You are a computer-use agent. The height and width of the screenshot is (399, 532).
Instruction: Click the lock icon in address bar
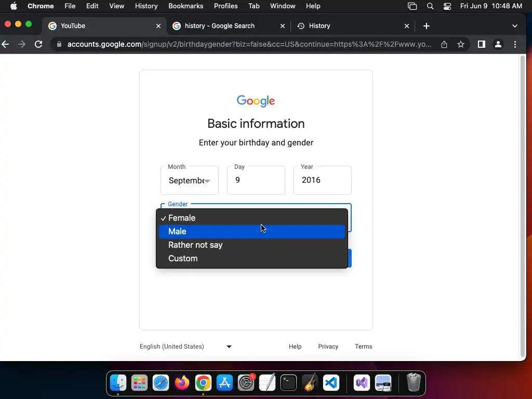coord(59,44)
